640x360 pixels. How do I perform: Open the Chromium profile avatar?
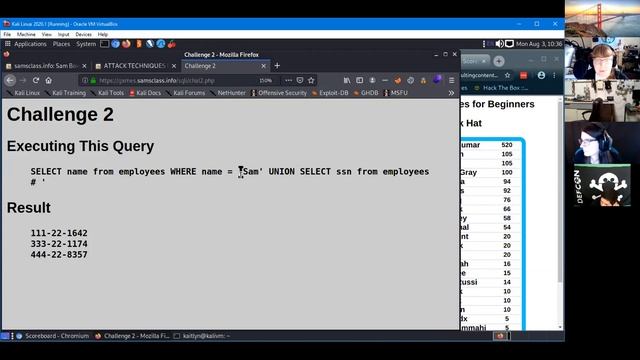(541, 76)
